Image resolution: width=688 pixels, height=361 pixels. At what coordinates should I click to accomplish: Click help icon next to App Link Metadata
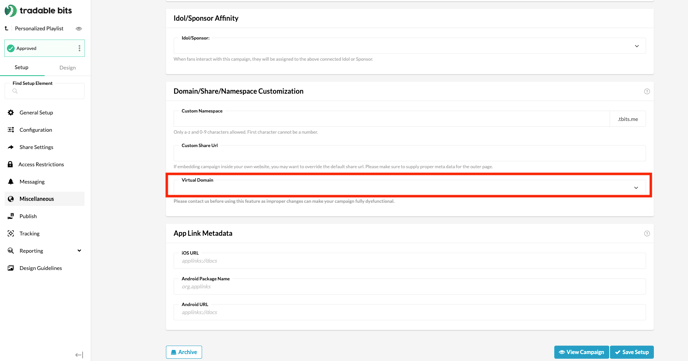pyautogui.click(x=647, y=233)
